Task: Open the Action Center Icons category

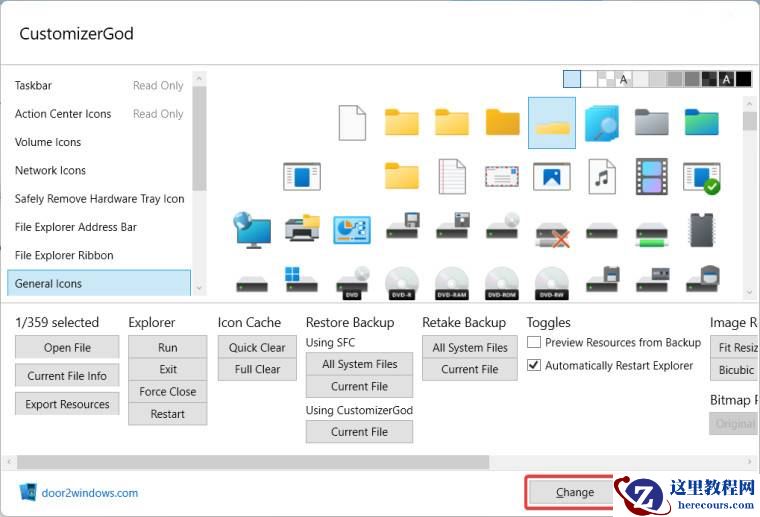Action: point(99,114)
